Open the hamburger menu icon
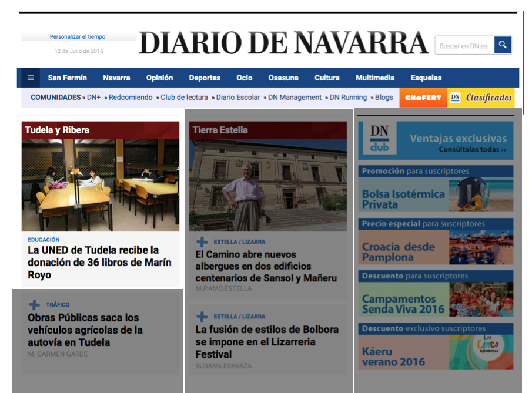The height and width of the screenshot is (393, 532). point(31,78)
